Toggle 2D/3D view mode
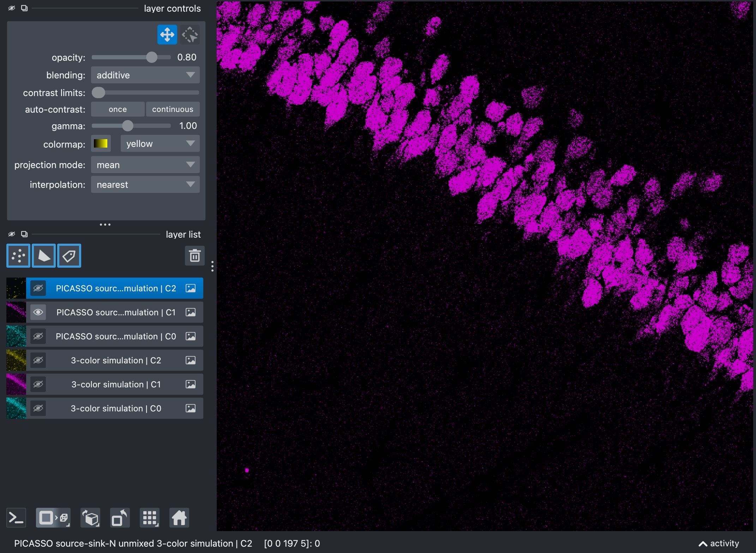756x553 pixels. point(53,518)
